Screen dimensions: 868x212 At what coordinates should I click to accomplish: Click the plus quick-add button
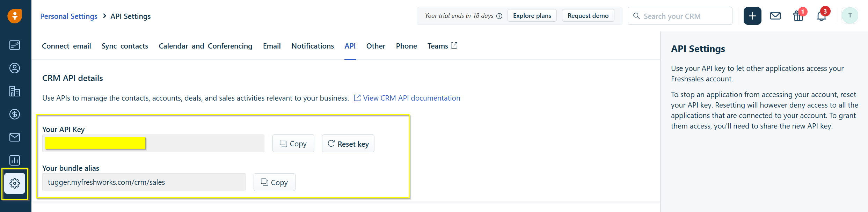pos(752,16)
